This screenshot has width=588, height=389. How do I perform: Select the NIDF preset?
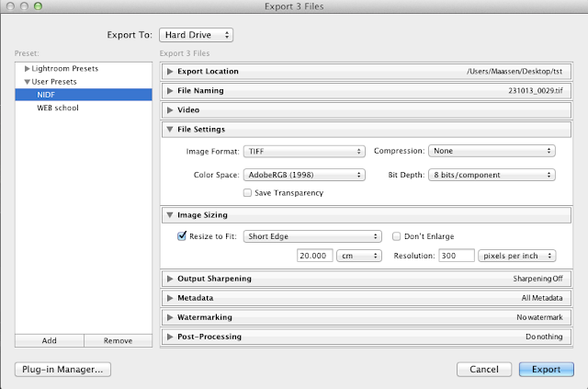click(84, 95)
